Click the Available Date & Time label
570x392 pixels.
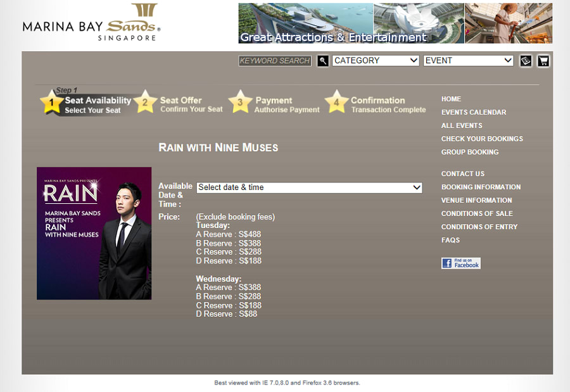[x=175, y=195]
